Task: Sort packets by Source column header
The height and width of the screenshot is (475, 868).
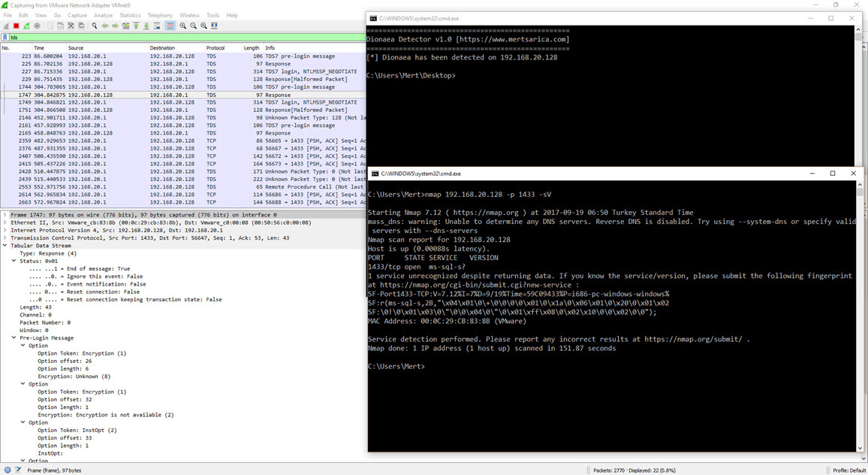Action: 107,48
